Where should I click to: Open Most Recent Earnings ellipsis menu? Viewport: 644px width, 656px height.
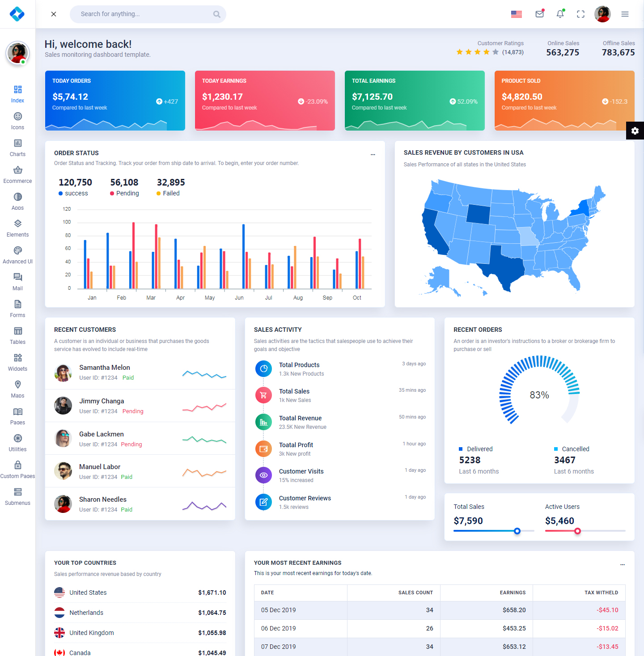pos(622,564)
